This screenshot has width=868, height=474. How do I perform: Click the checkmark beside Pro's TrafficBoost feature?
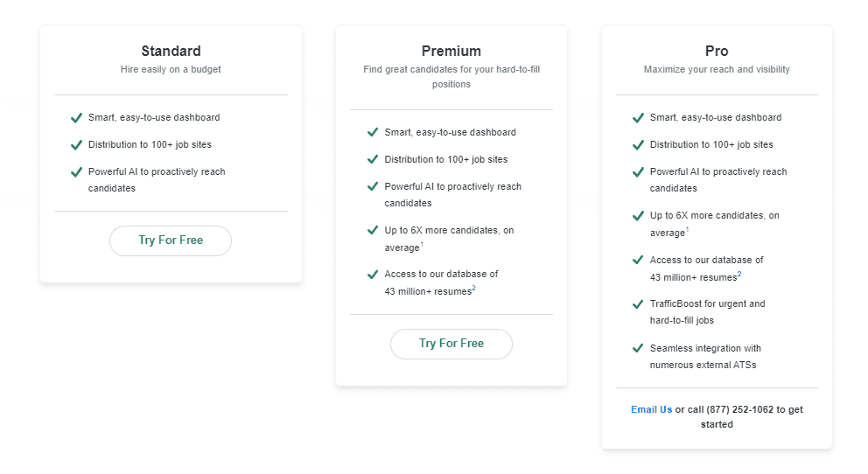click(x=638, y=304)
